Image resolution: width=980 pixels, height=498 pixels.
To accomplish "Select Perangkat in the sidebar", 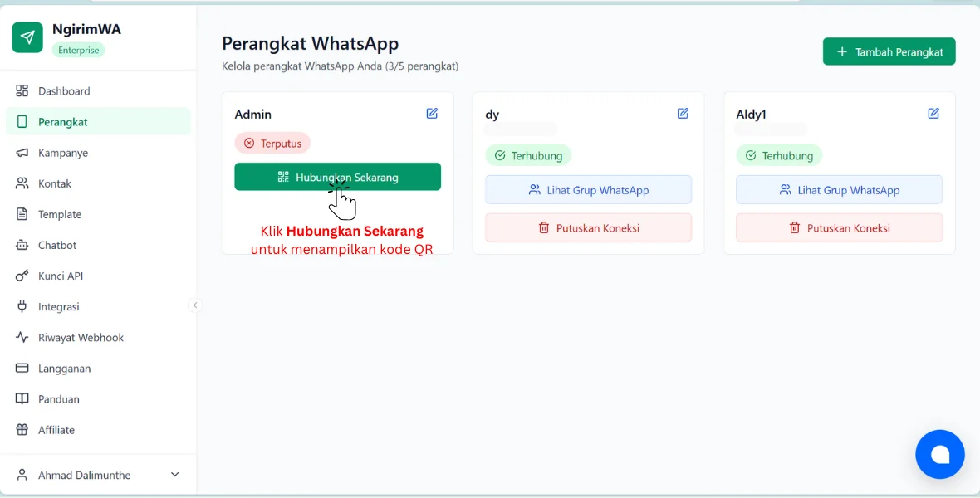I will tap(98, 122).
